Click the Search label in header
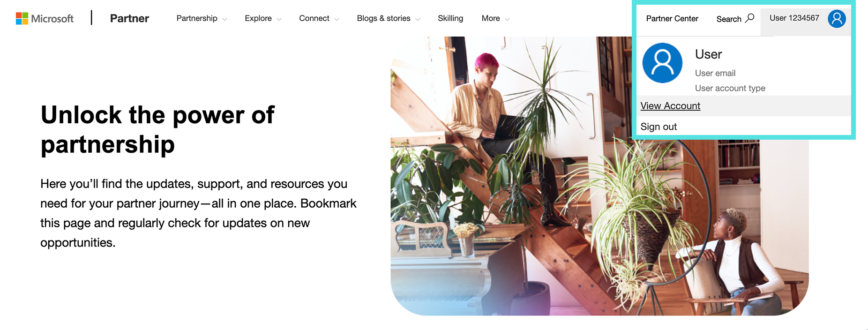The width and height of the screenshot is (868, 330). click(x=729, y=19)
